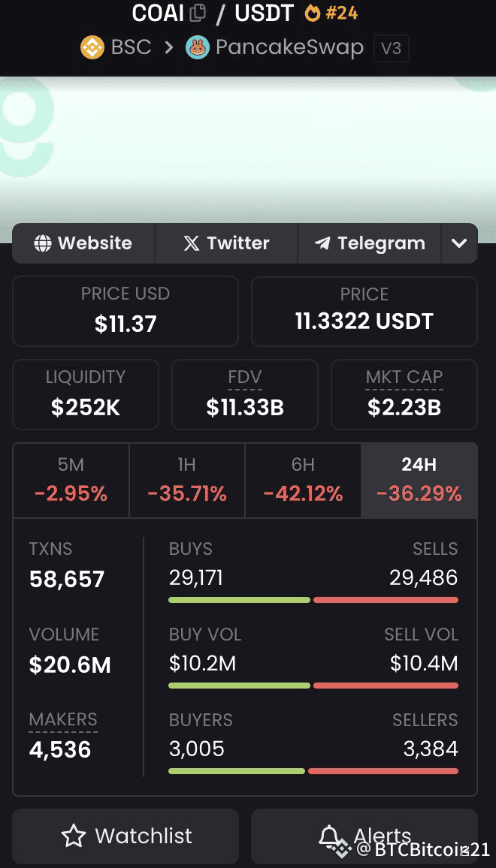Click the FDV value box
The image size is (496, 868).
(x=245, y=395)
